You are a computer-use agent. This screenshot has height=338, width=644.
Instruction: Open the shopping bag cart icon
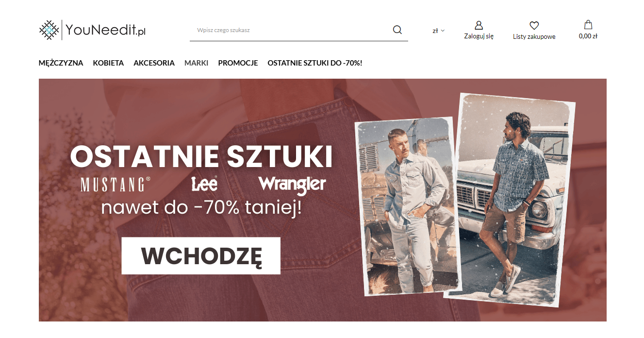[x=588, y=25]
